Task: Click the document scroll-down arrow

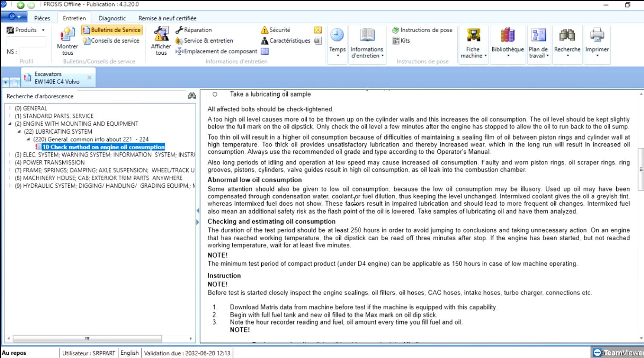Action: click(641, 339)
